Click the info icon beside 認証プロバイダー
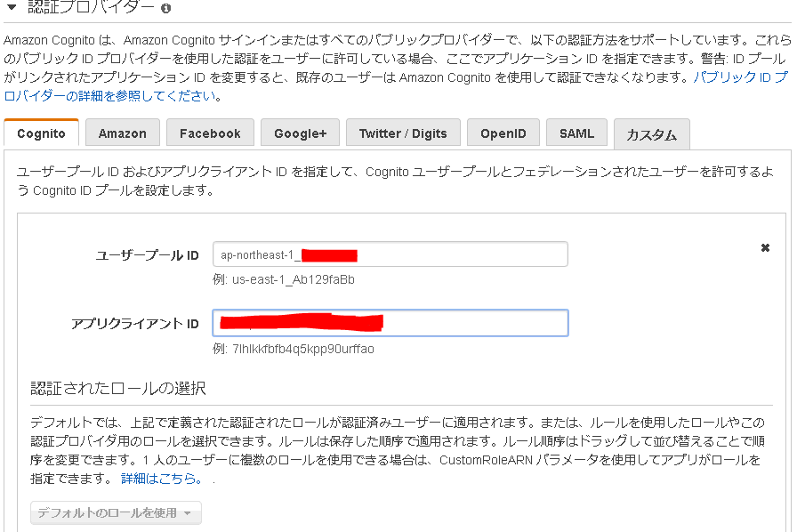The height and width of the screenshot is (532, 797). pos(165,8)
